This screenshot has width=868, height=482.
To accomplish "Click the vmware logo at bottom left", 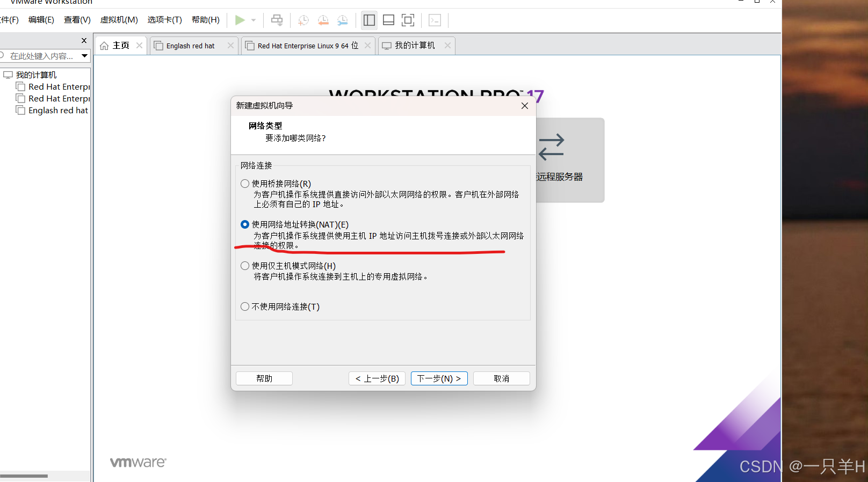I will click(x=138, y=463).
